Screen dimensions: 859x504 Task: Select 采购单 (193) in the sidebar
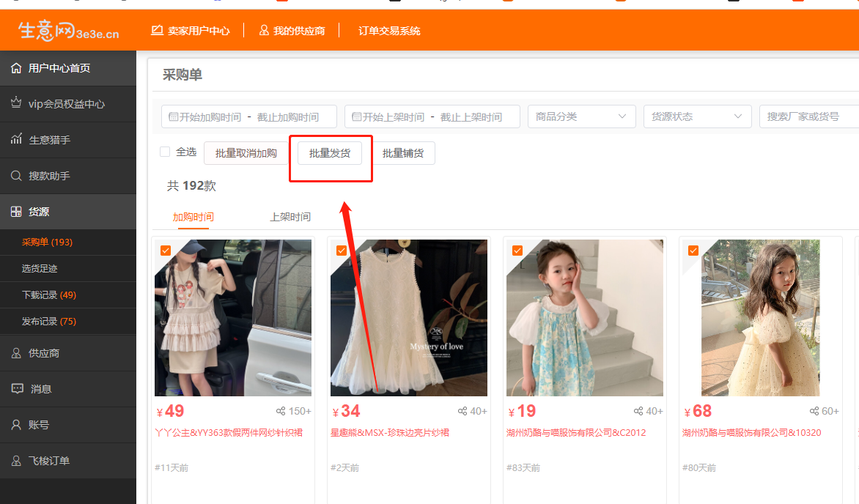point(68,242)
